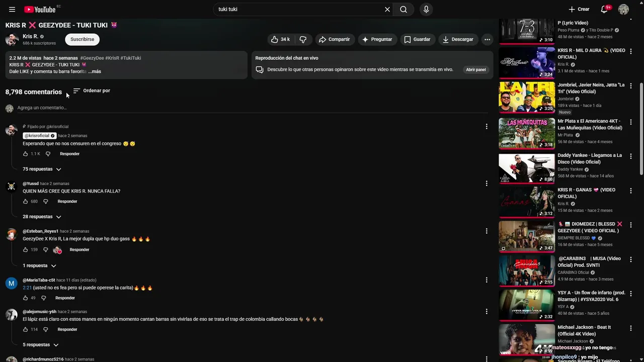Screen dimensions: 644x362
Task: Open the Michael Jackson - Beat It title
Action: point(584,330)
